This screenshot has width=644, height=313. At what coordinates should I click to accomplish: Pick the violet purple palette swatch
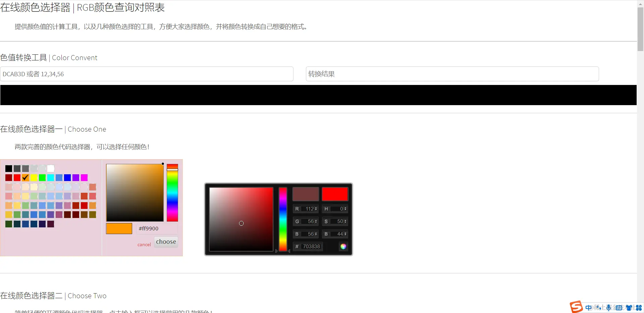[x=76, y=177]
